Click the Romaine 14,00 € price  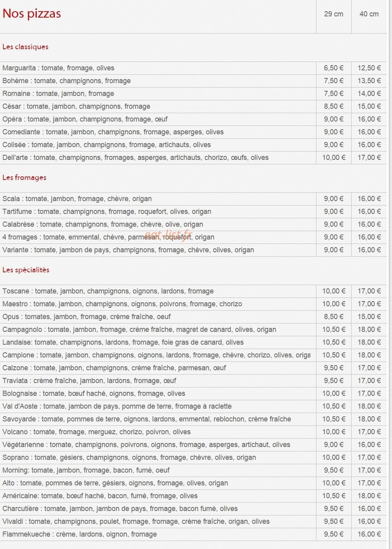click(x=369, y=94)
